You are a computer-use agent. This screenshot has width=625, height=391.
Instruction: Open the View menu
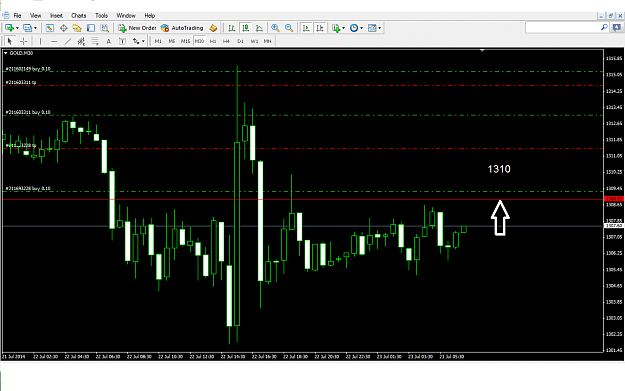35,16
